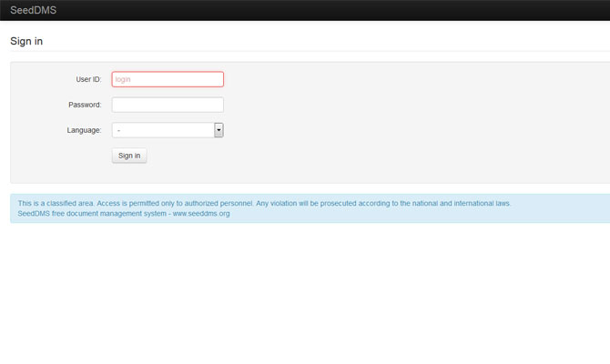The width and height of the screenshot is (610, 364).
Task: Click into the Password text box
Action: (168, 105)
